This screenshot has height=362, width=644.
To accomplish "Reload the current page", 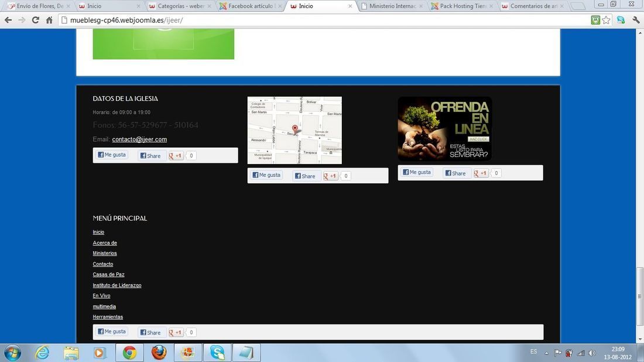I will 36,20.
